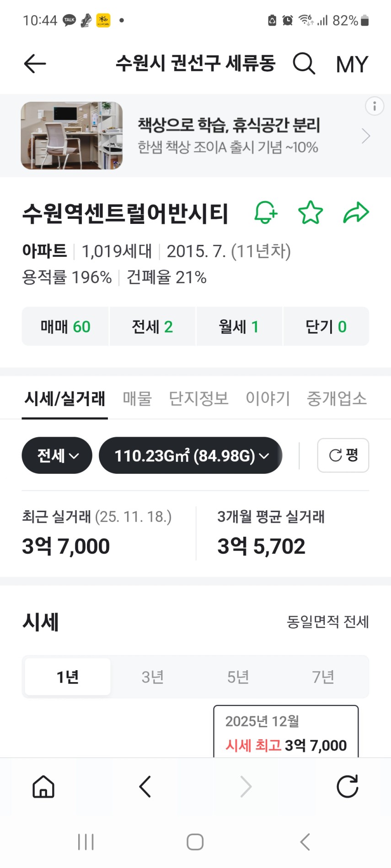Viewport: 391px width, 868px height.
Task: Select 5년 price period
Action: pos(238,677)
